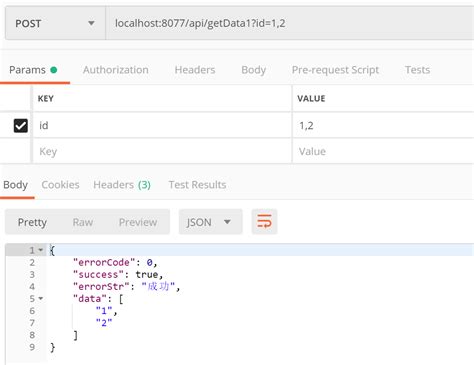Open the response Headers (3) tab
The width and height of the screenshot is (474, 365).
point(122,185)
